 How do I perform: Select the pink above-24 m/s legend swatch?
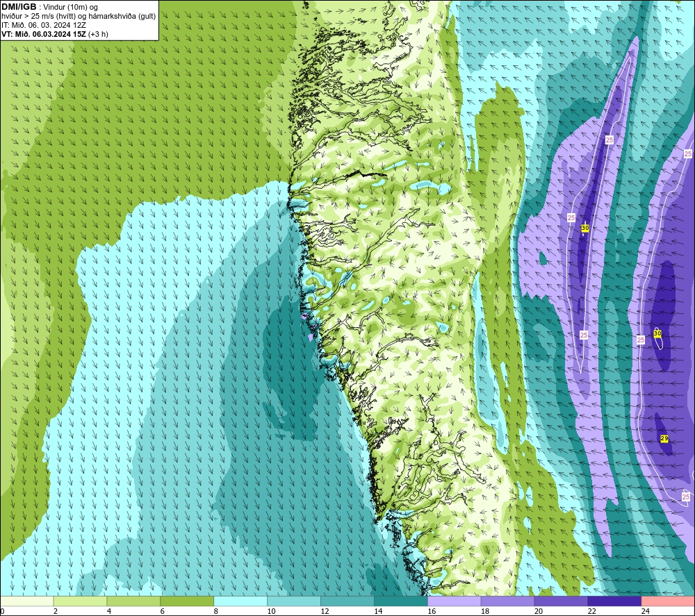[x=668, y=601]
